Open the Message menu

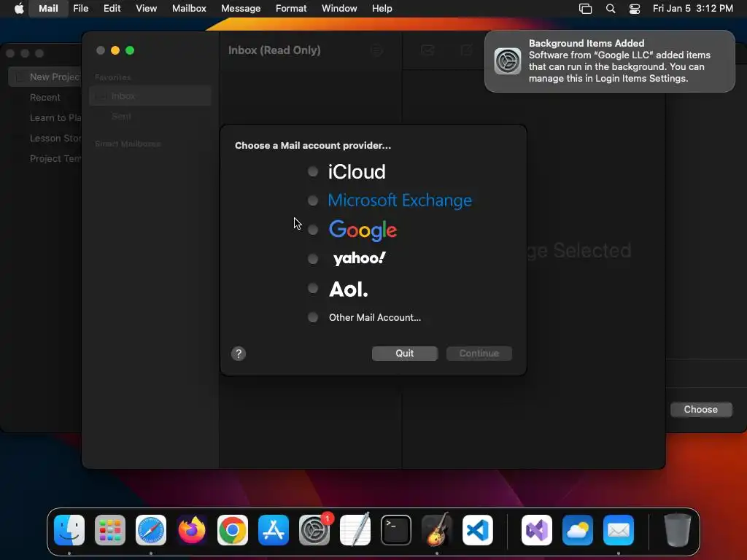[241, 9]
